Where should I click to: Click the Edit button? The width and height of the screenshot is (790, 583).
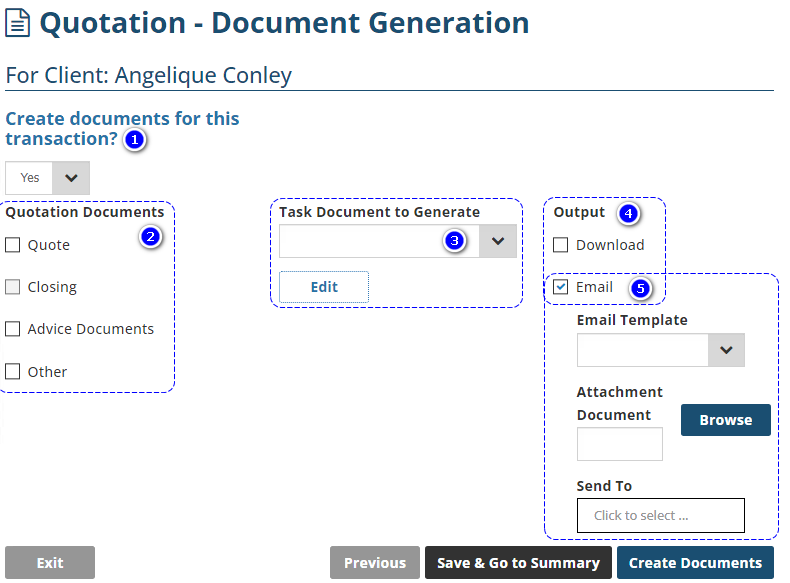tap(324, 287)
